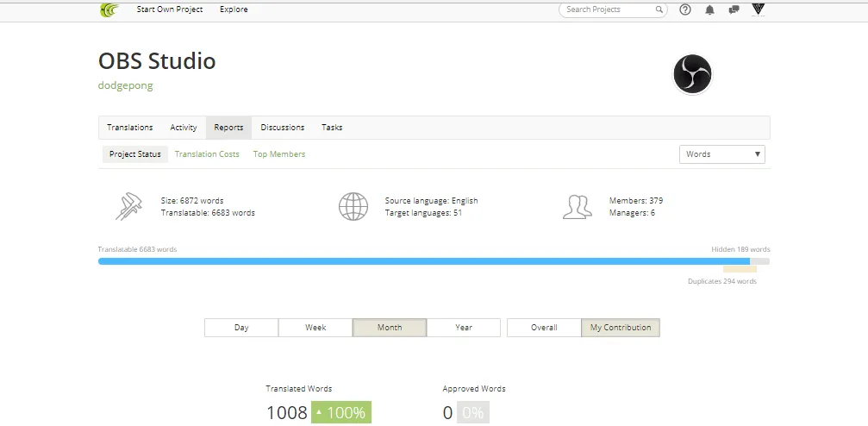Screen dimensions: 868x426
Task: Click 'Hidden 189 words' label
Action: [x=740, y=249]
